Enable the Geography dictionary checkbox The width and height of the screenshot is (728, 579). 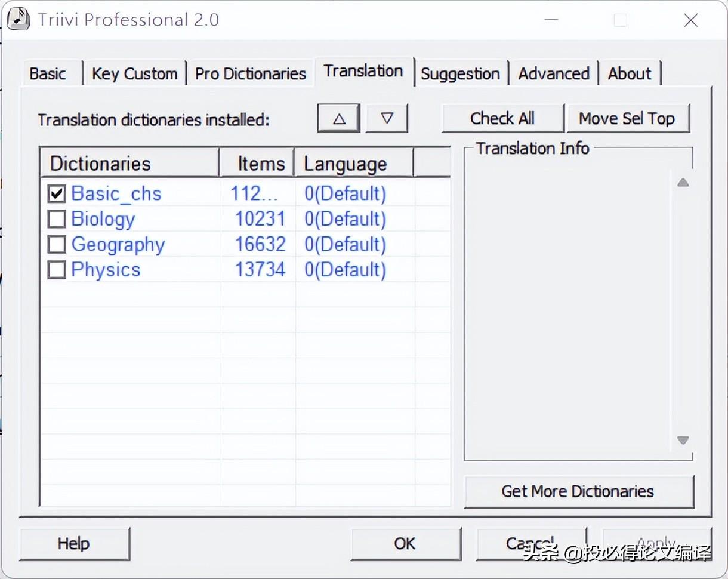[x=57, y=245]
